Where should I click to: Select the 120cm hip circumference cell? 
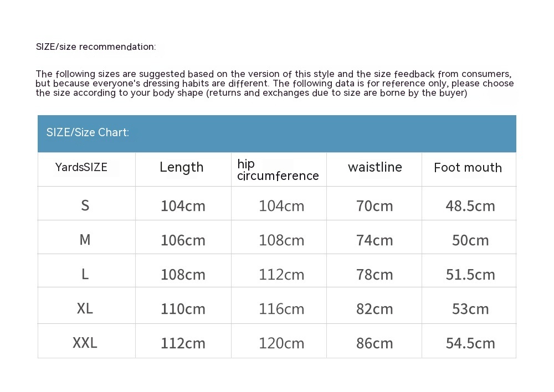(281, 343)
